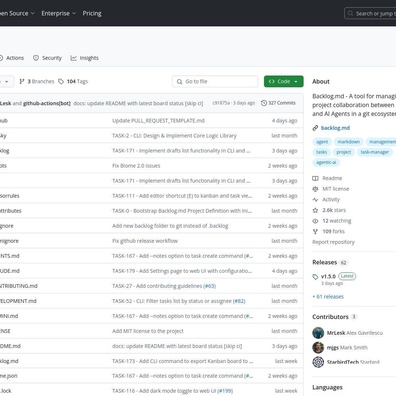
Task: Open pull request #82 link
Action: 239,301
